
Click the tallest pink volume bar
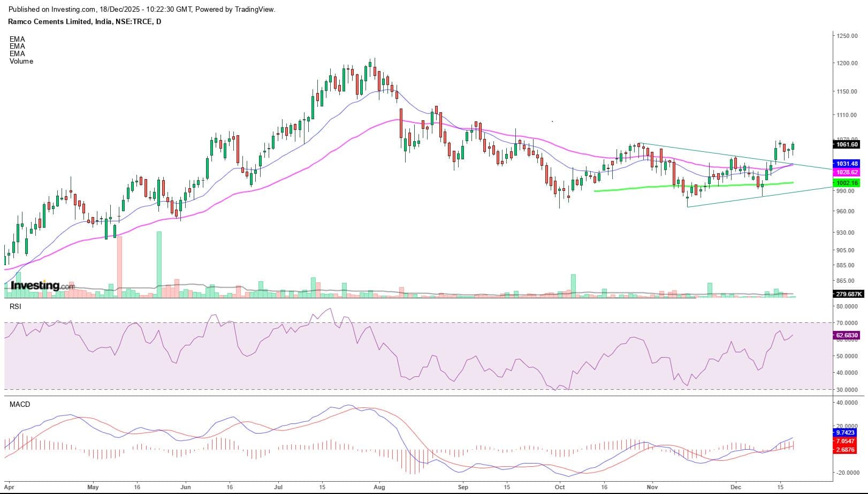pyautogui.click(x=119, y=266)
